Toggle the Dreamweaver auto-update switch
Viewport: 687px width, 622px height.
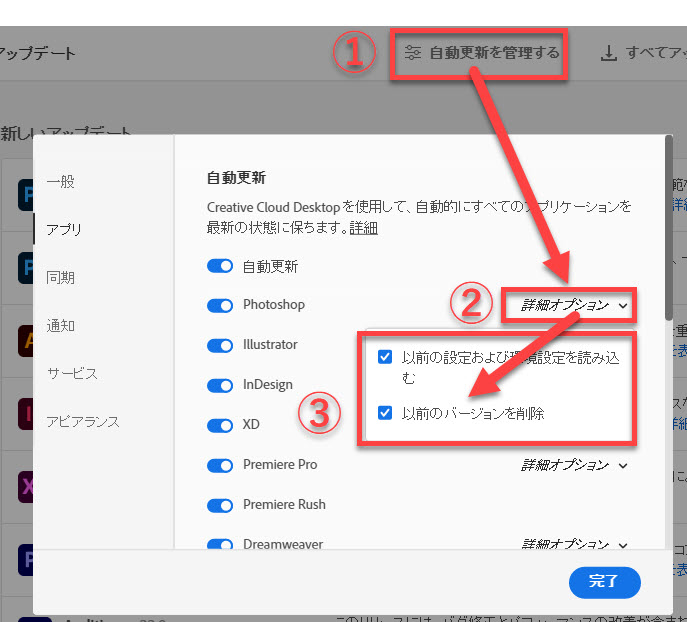point(220,544)
